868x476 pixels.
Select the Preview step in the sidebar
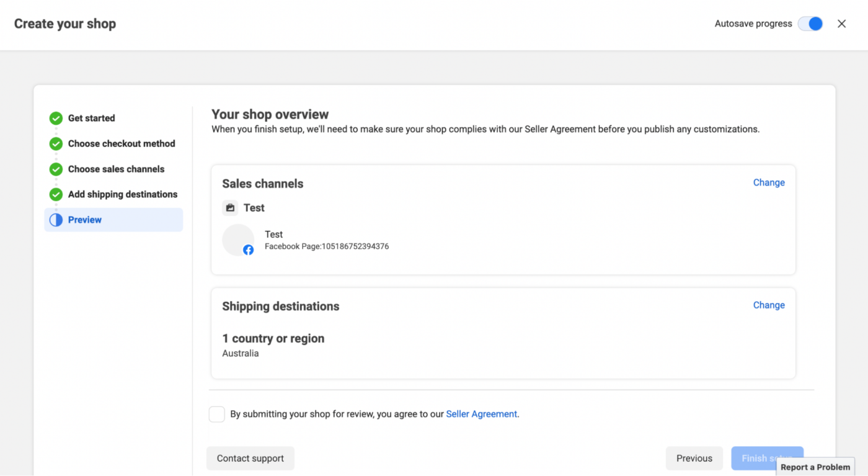point(85,220)
